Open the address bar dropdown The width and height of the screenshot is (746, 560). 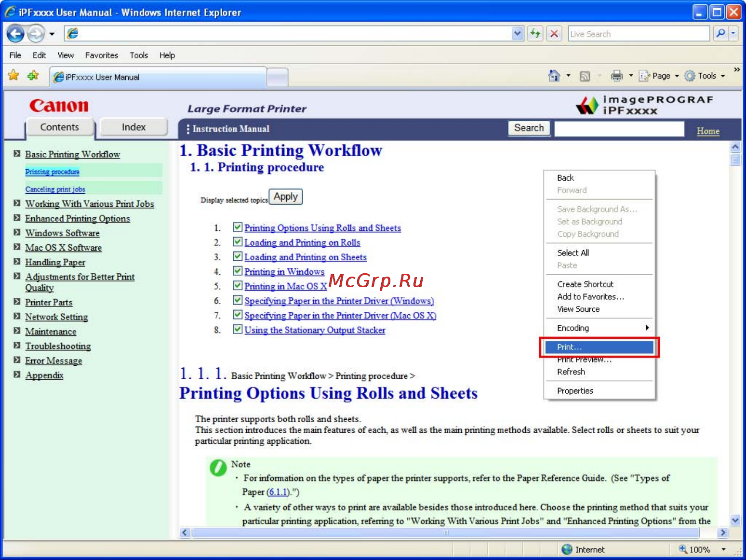517,34
